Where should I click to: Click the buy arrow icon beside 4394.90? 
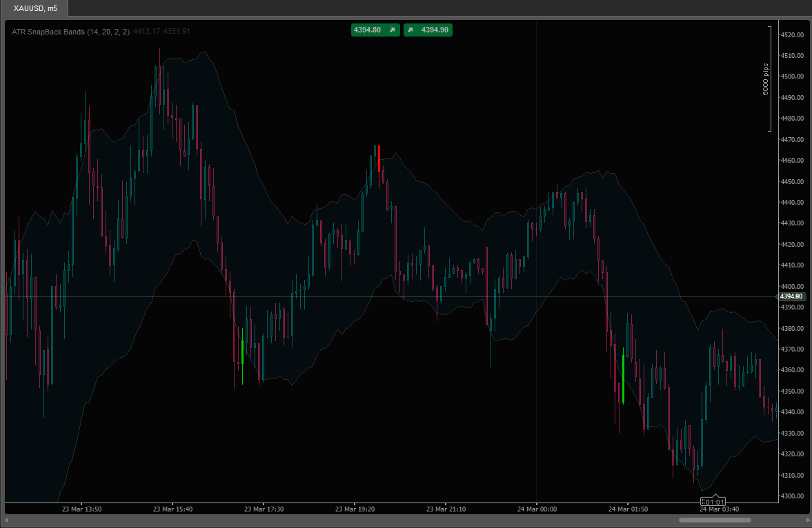(x=410, y=30)
